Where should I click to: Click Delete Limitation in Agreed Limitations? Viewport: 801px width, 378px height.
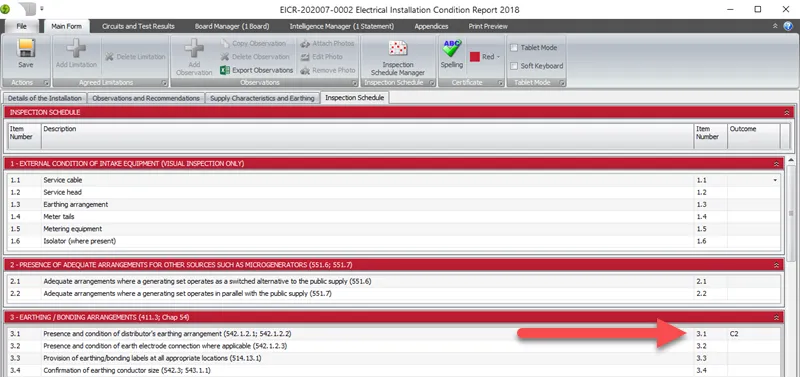tap(135, 57)
